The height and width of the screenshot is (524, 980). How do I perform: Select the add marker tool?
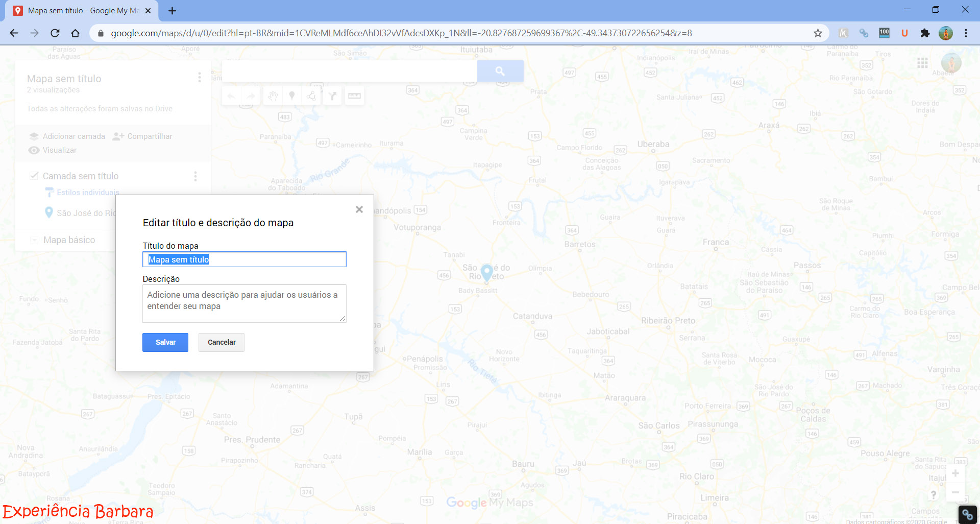click(x=292, y=96)
